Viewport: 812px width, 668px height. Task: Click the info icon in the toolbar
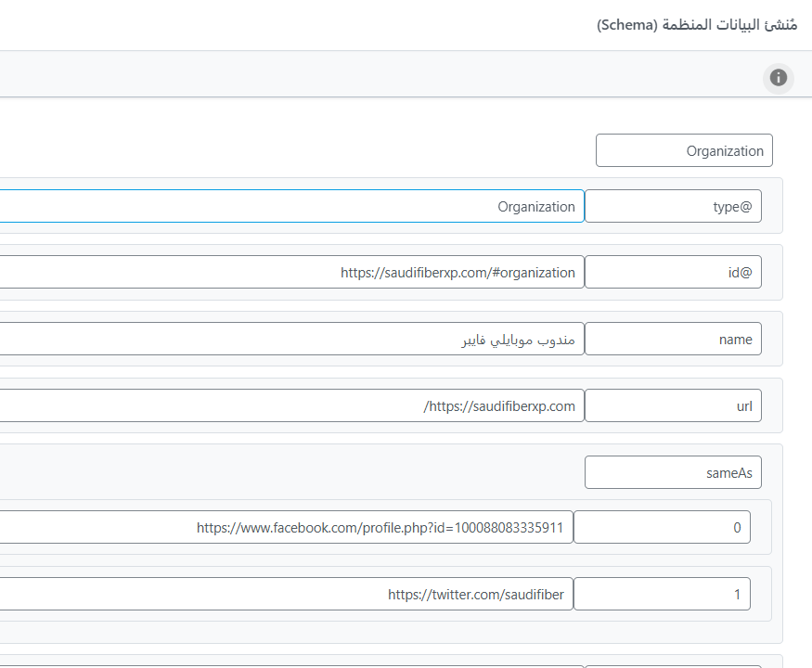pyautogui.click(x=778, y=78)
